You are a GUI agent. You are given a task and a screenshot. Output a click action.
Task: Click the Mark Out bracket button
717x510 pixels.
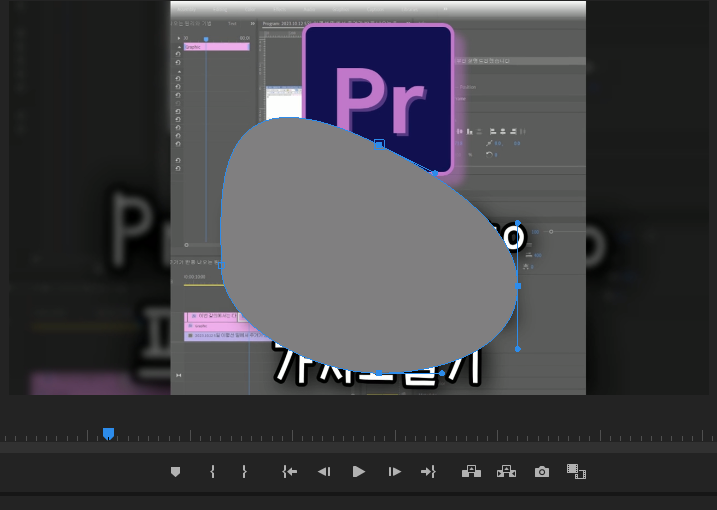tap(244, 472)
